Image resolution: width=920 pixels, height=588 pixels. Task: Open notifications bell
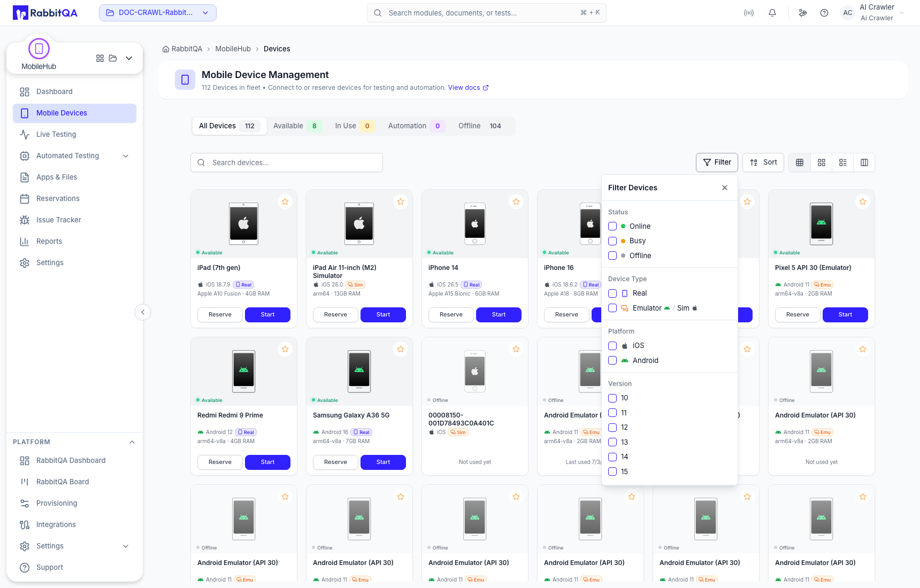(x=772, y=13)
